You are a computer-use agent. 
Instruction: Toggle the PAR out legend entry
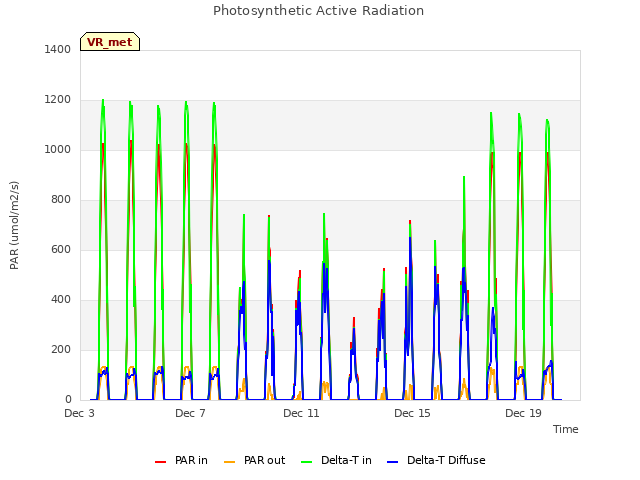click(255, 460)
